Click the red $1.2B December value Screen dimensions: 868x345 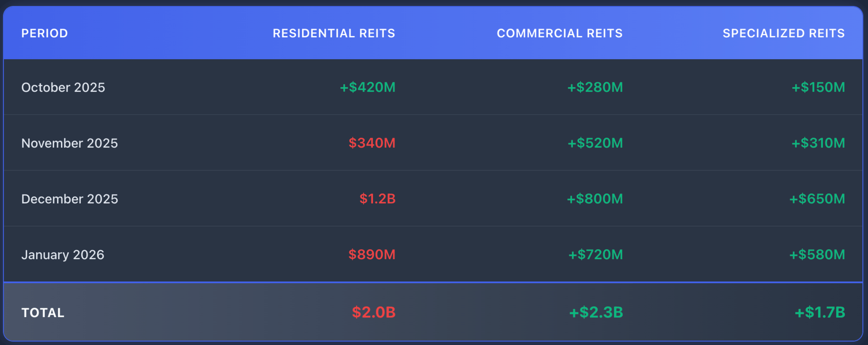[x=377, y=199]
